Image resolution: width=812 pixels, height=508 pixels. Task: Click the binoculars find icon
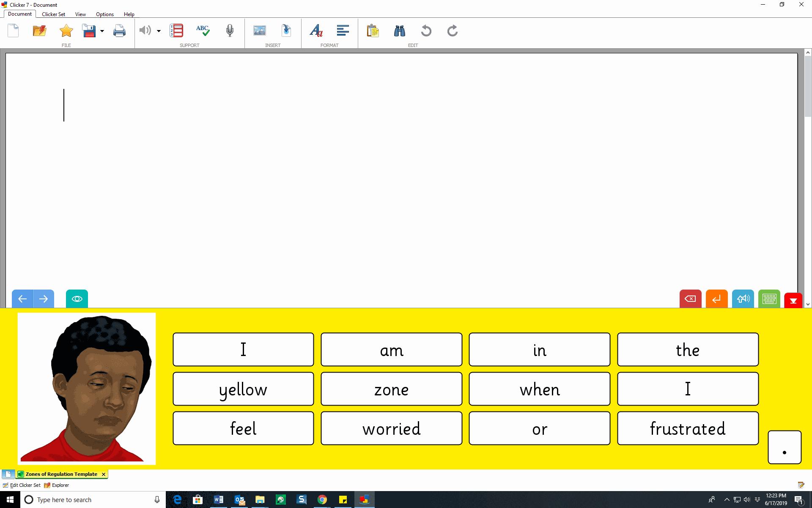point(399,30)
